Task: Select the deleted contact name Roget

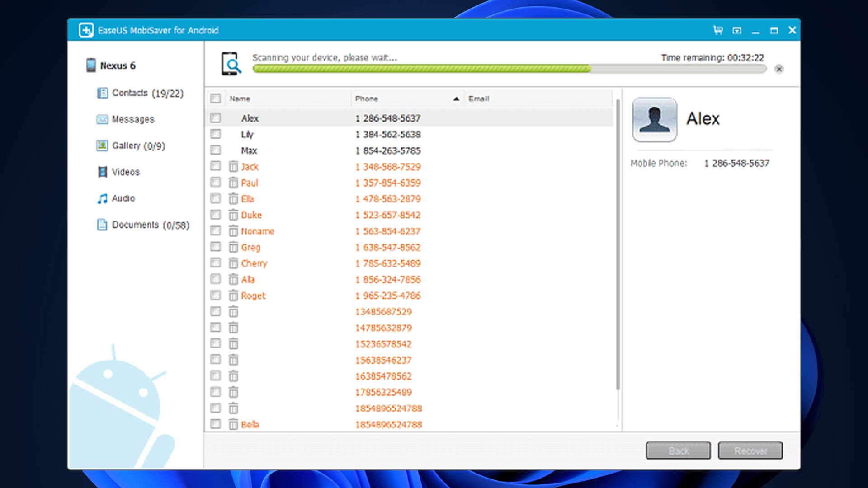Action: 253,296
